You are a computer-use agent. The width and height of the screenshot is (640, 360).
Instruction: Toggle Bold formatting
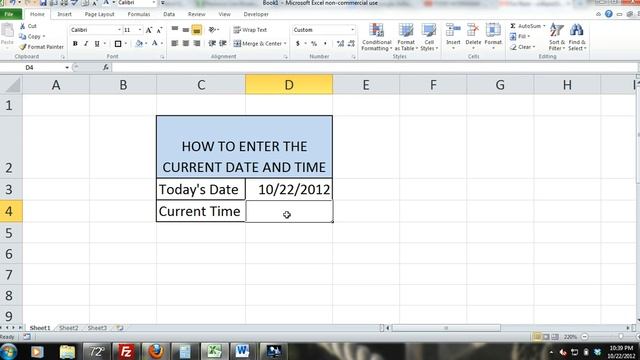tap(75, 43)
